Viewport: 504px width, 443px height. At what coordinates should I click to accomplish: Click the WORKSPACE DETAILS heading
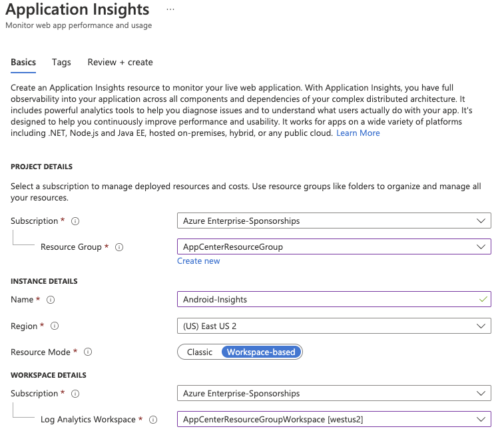coord(49,375)
